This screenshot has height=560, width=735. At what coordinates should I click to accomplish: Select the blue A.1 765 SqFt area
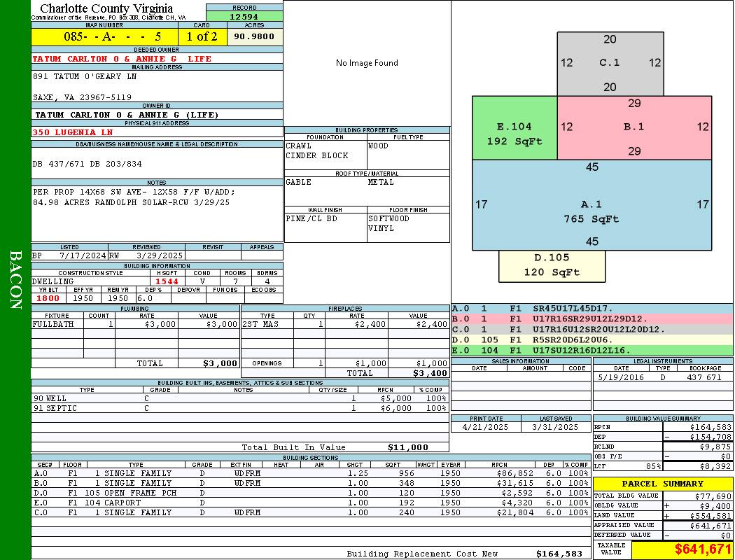[591, 205]
